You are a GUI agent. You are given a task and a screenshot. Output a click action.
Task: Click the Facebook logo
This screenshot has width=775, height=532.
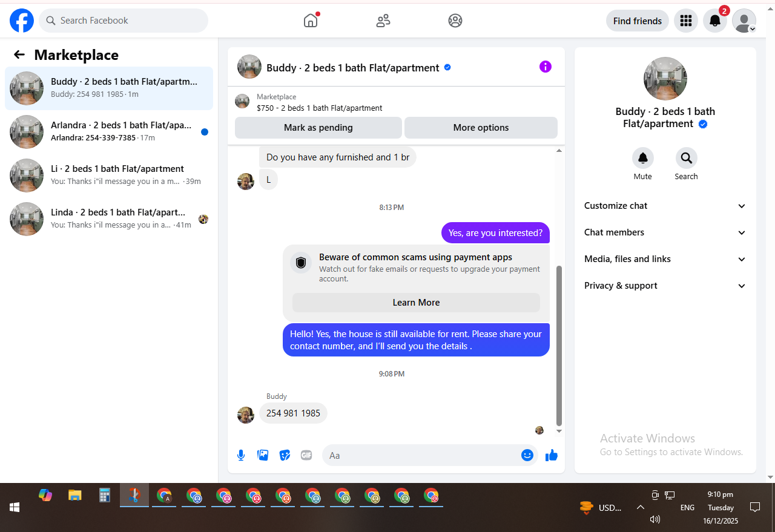(x=22, y=21)
